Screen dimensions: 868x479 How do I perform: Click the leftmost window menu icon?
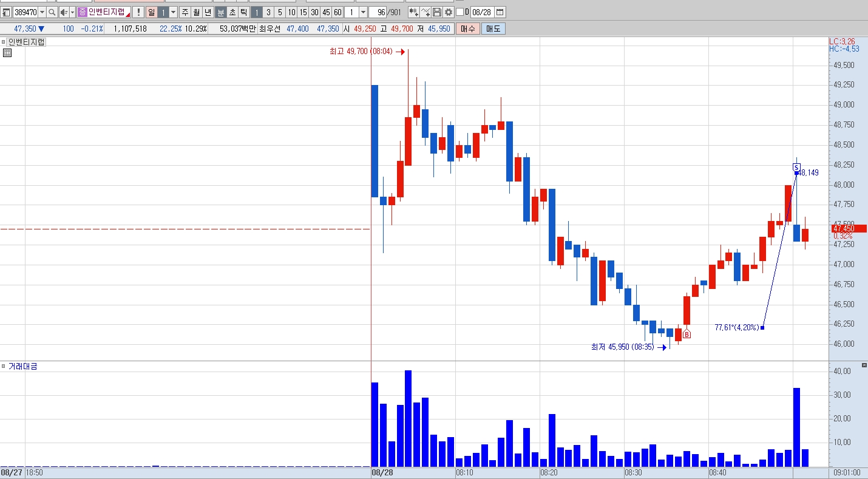click(x=6, y=12)
